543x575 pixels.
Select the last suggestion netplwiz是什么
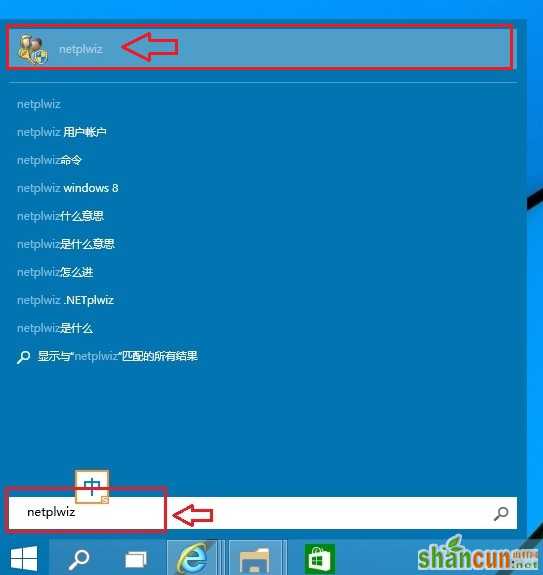coord(55,328)
